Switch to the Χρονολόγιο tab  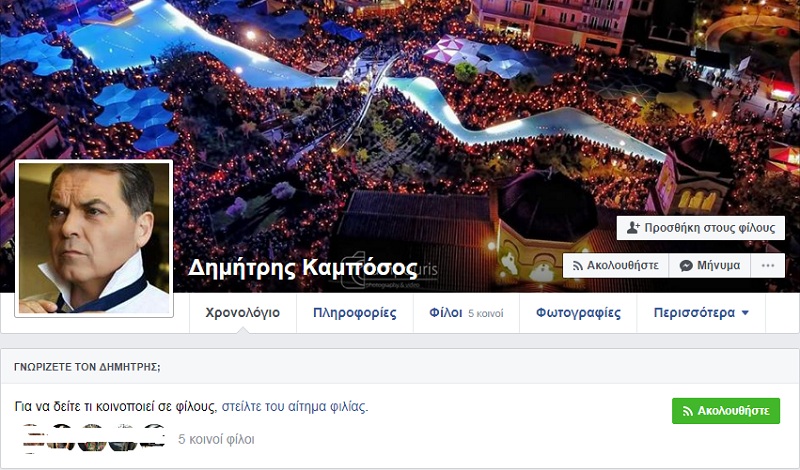tap(243, 313)
